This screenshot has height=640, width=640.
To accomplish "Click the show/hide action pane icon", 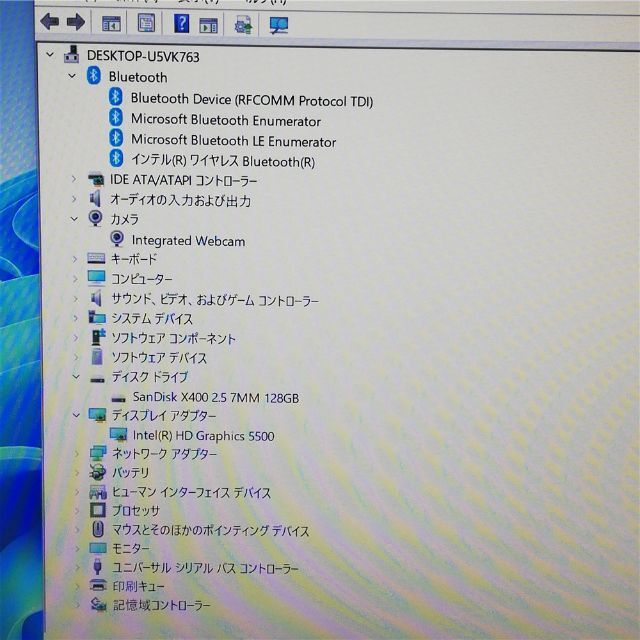I will coord(208,25).
